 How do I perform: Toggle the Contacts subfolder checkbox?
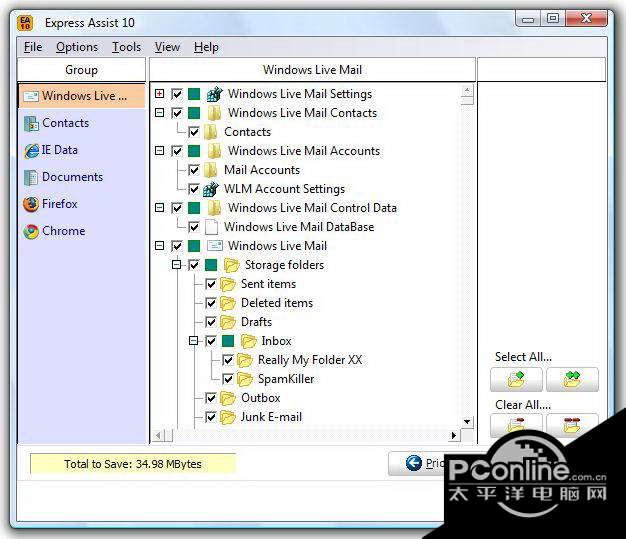[x=194, y=132]
